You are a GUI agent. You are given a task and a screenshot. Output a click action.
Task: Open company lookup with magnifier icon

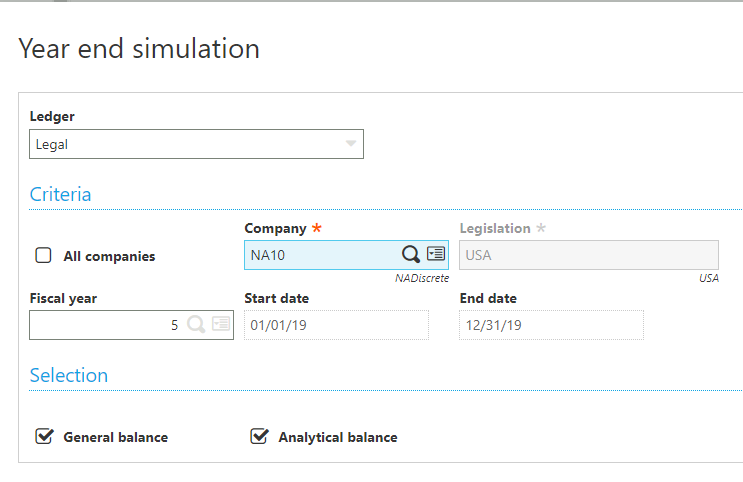[x=411, y=254]
